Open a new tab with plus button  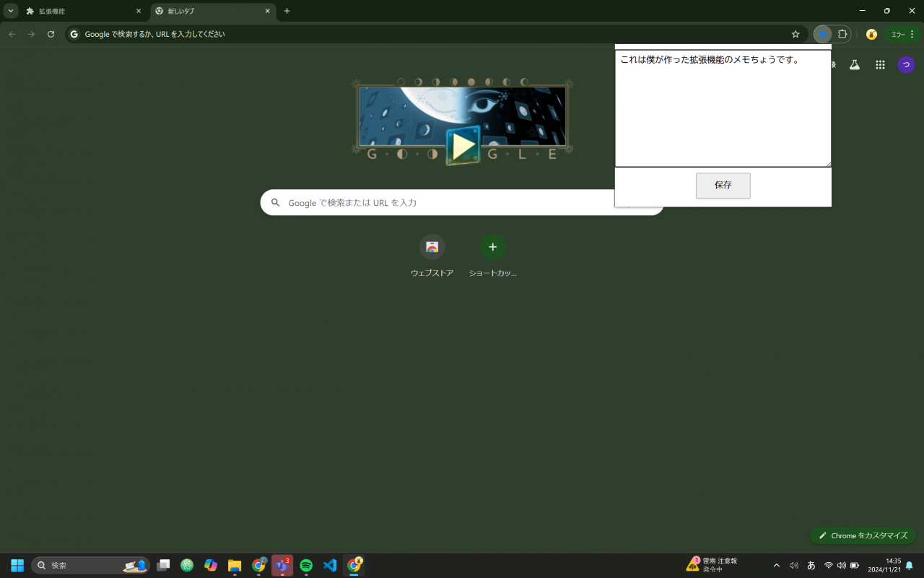[287, 11]
